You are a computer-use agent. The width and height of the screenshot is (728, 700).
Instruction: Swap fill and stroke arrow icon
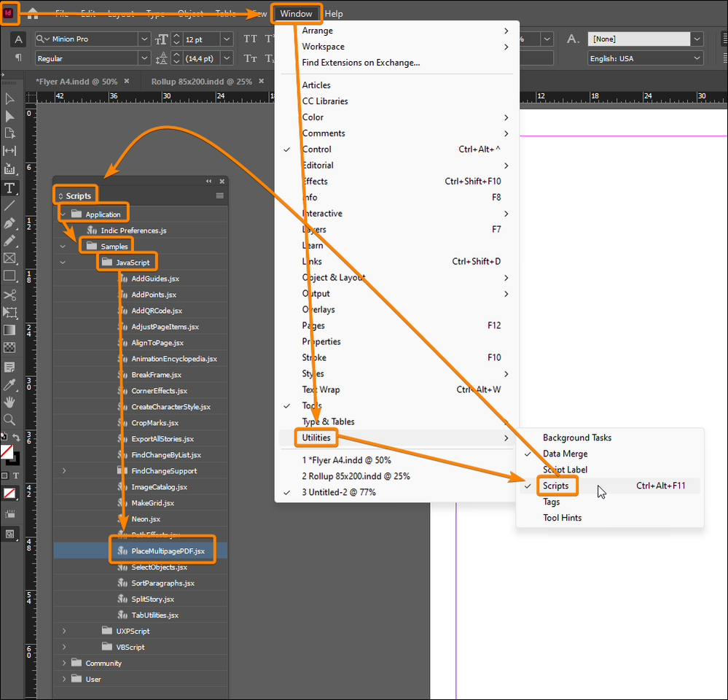click(x=16, y=437)
